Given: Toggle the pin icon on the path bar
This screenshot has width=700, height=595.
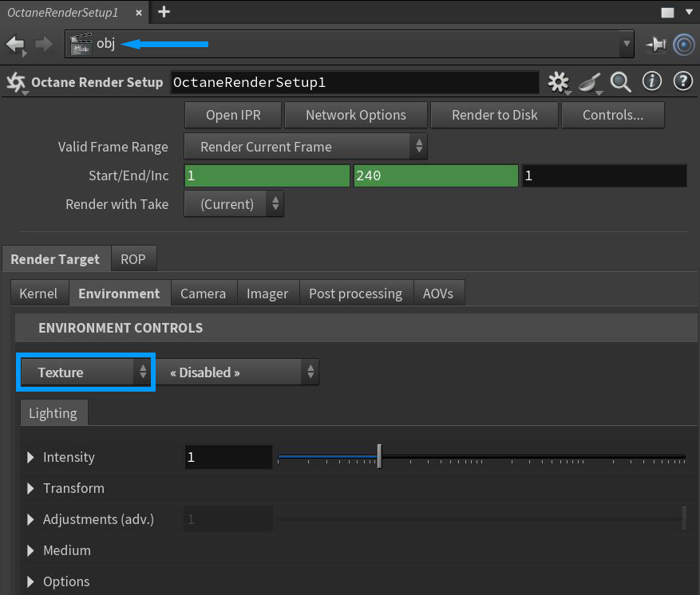Looking at the screenshot, I should [656, 45].
